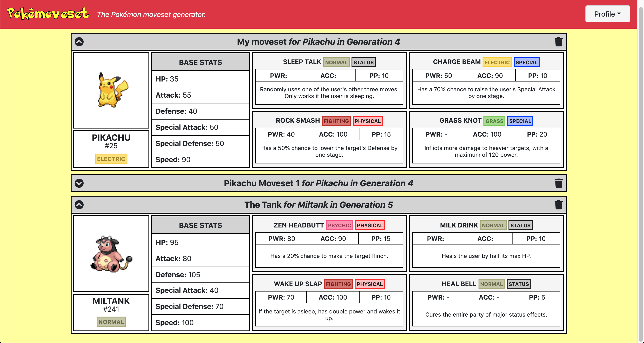Click Miltank's HP: 95 stat row
Image resolution: width=644 pixels, height=343 pixels.
[201, 242]
